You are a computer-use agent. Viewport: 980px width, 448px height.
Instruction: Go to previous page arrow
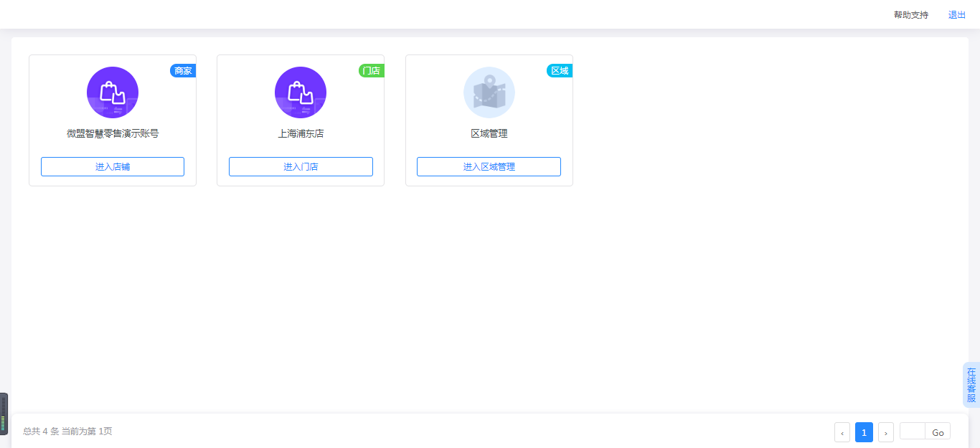pos(842,432)
